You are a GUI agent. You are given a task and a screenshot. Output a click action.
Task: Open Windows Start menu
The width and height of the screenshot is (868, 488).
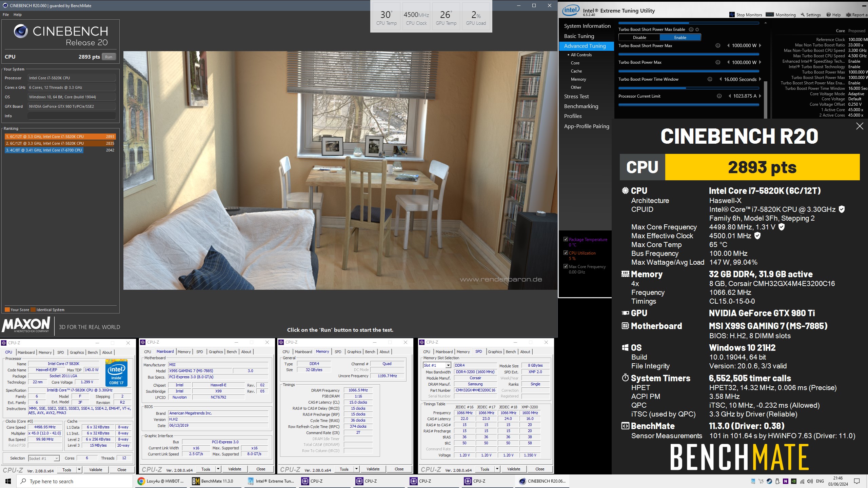click(8, 481)
